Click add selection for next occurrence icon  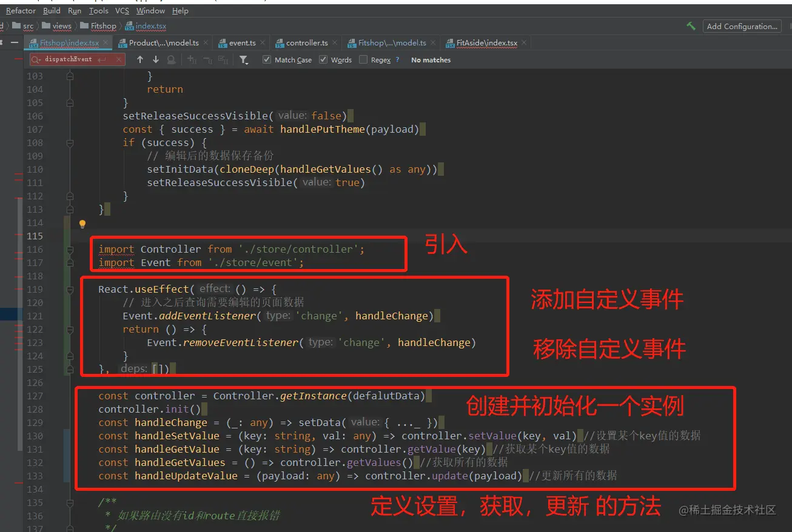pyautogui.click(x=192, y=59)
